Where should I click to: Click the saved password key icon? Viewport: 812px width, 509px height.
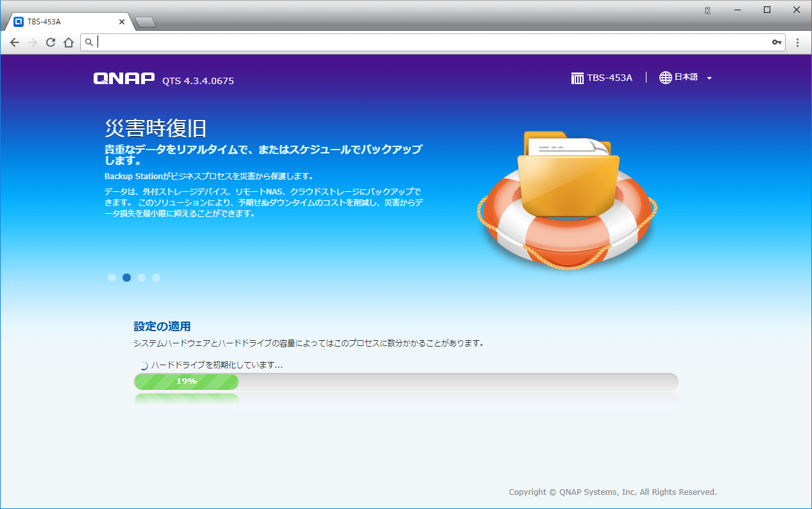click(777, 42)
